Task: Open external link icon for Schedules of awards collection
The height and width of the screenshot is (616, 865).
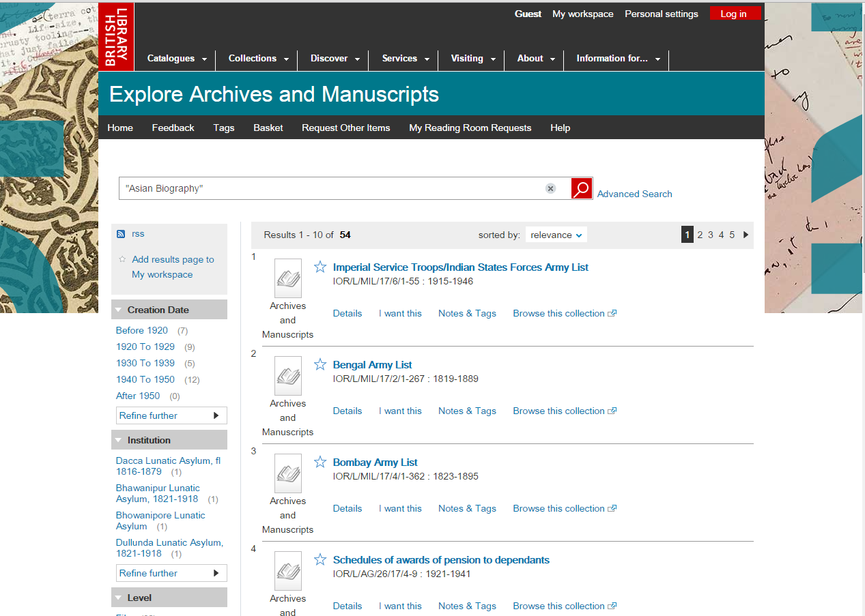Action: (x=612, y=606)
